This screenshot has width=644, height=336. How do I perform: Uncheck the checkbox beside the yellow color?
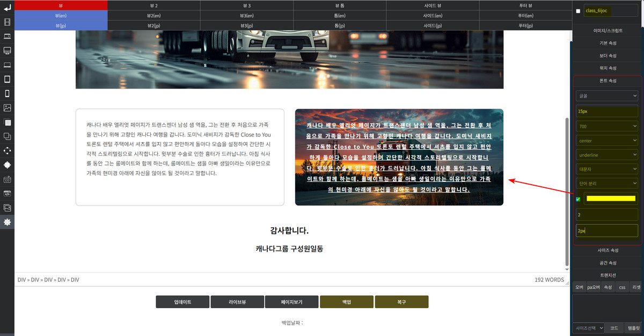coord(578,199)
